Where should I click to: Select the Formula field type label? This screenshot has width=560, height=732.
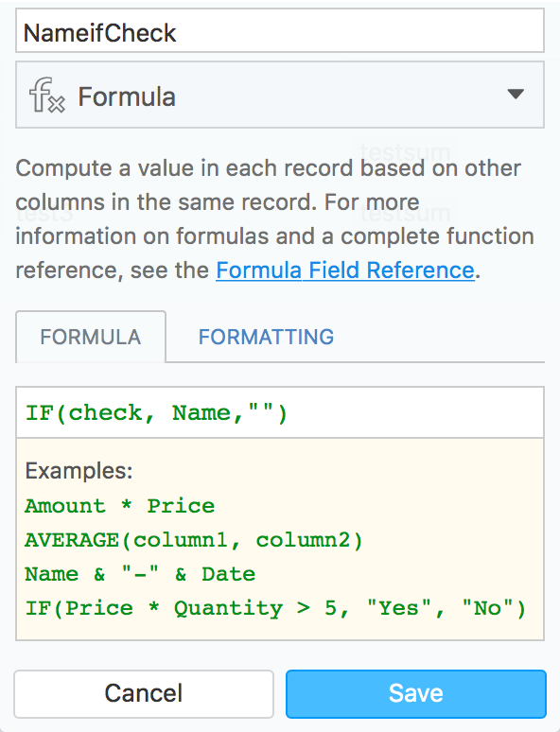[127, 96]
